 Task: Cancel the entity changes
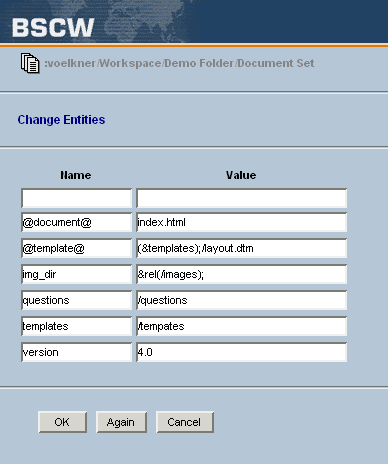[x=185, y=422]
